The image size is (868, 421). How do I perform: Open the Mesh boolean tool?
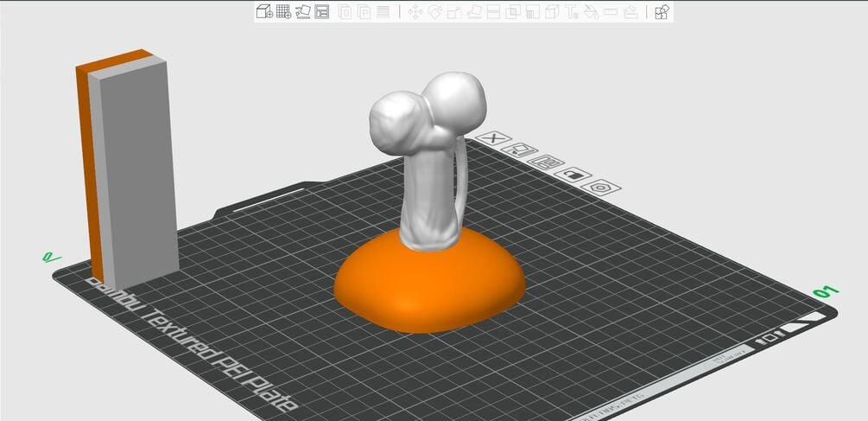pos(513,11)
